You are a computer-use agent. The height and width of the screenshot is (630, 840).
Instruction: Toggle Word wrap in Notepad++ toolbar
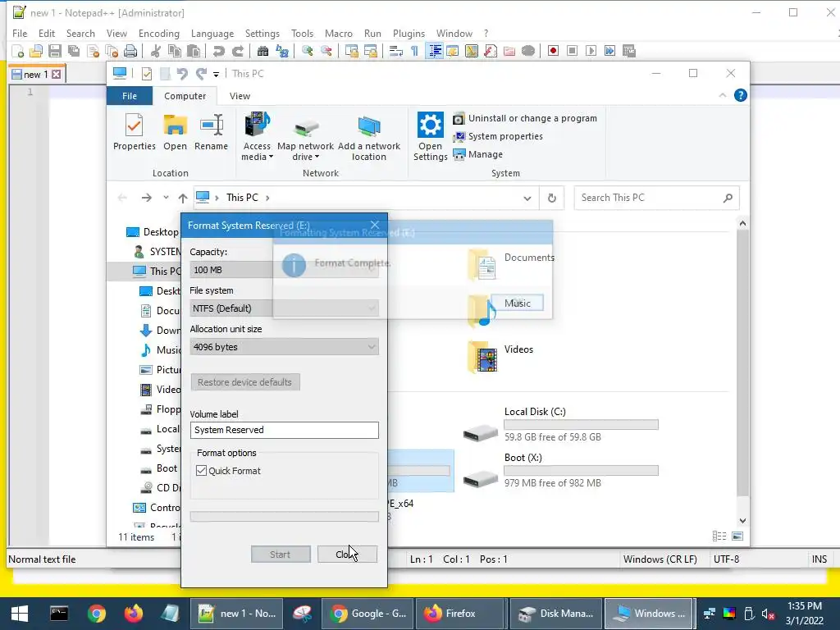click(396, 51)
